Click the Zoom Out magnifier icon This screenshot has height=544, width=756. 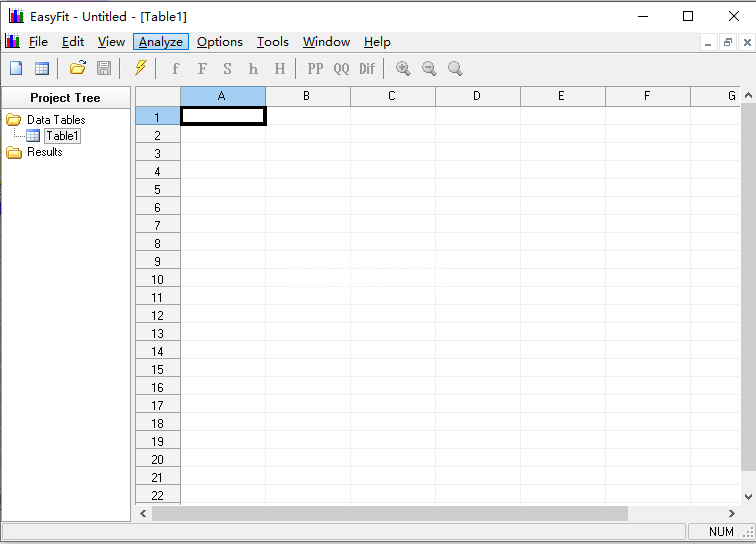(429, 68)
